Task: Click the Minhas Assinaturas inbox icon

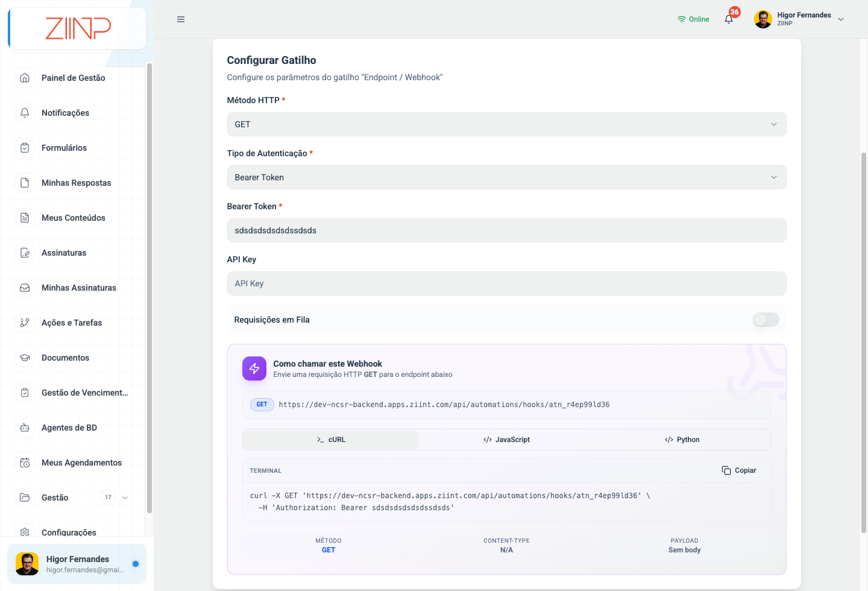Action: 25,288
